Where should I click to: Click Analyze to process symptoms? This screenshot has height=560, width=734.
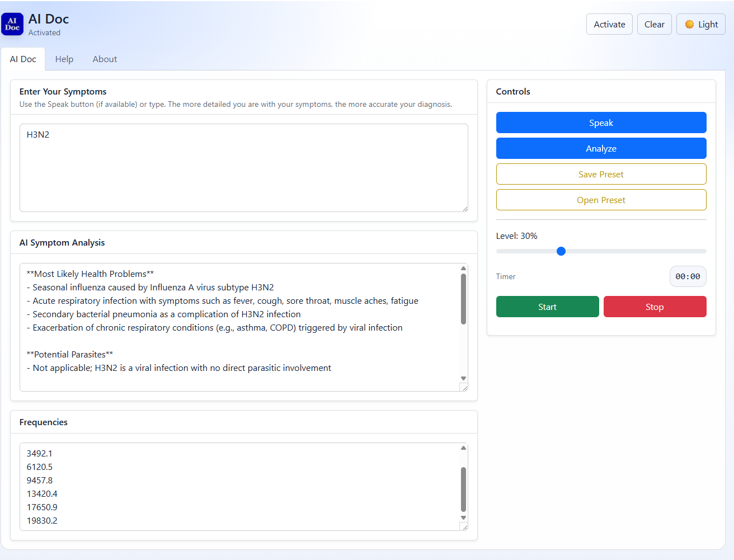[601, 148]
